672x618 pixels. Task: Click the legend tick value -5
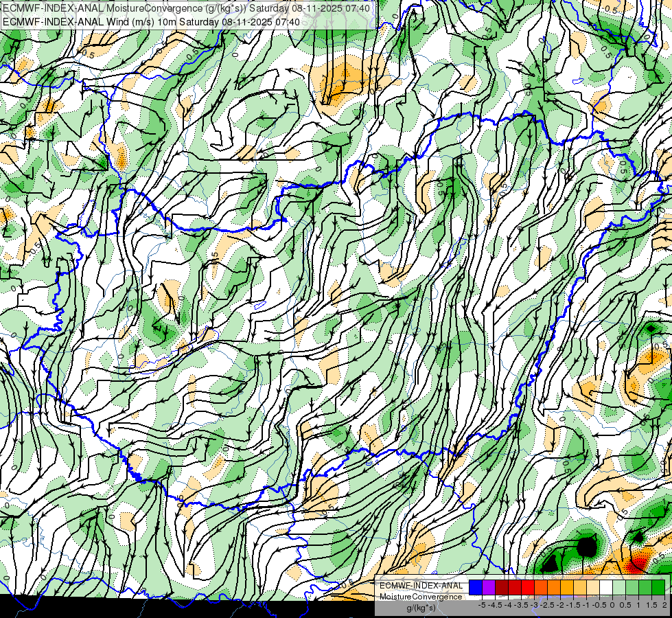click(x=482, y=605)
